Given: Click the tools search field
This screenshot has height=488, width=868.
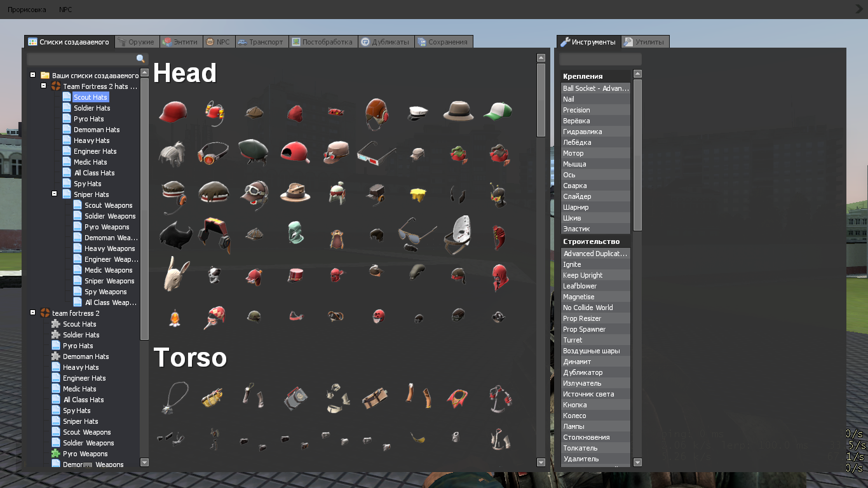Looking at the screenshot, I should pyautogui.click(x=600, y=59).
